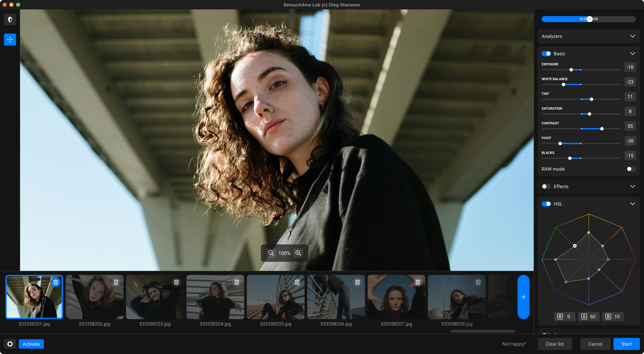
Task: Enable the RAW mode switch
Action: coord(630,169)
